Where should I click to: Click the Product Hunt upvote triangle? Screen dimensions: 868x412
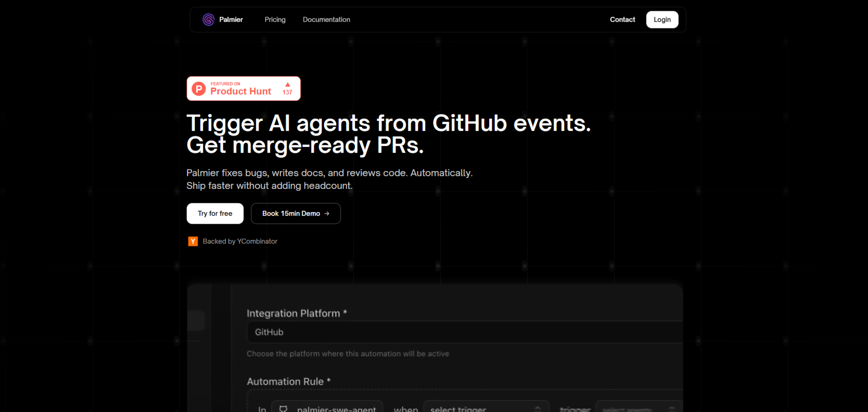click(288, 84)
